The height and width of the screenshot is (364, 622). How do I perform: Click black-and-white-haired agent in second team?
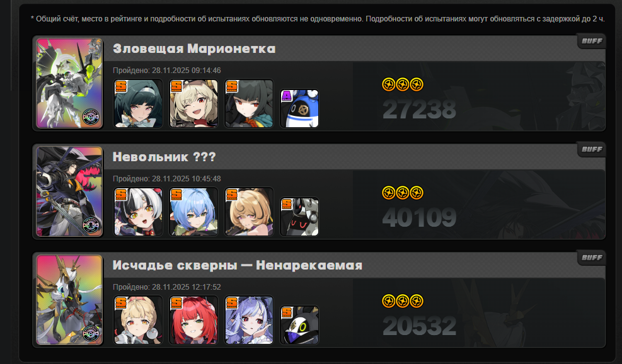click(138, 212)
